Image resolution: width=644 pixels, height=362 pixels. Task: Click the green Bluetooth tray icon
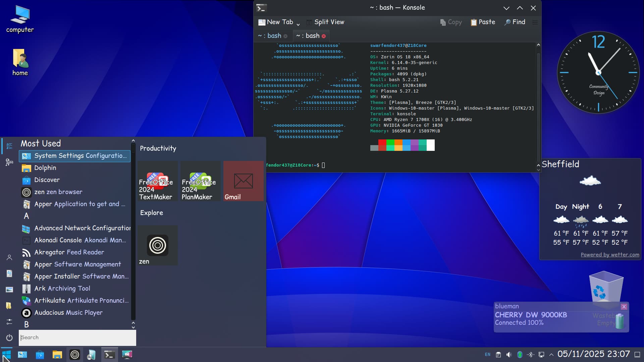pos(520,355)
